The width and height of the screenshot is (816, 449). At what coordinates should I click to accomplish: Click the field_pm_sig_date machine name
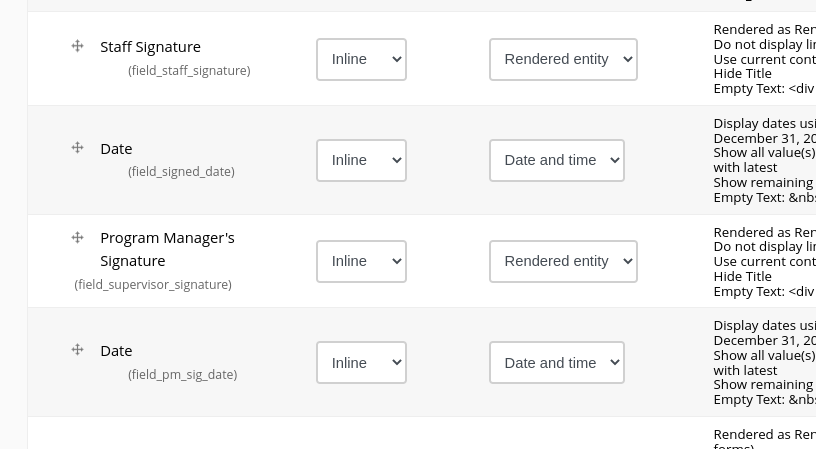(183, 375)
